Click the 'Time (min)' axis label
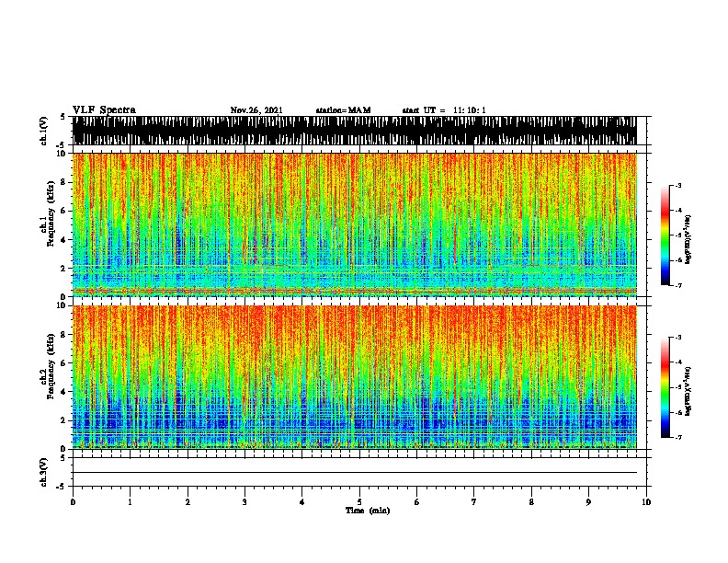Image resolution: width=728 pixels, height=563 pixels. [368, 511]
